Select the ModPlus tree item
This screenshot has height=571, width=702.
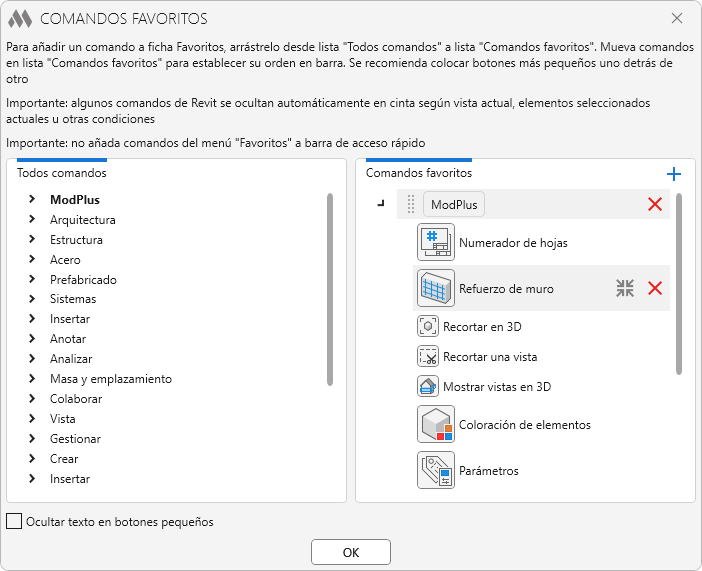point(75,200)
